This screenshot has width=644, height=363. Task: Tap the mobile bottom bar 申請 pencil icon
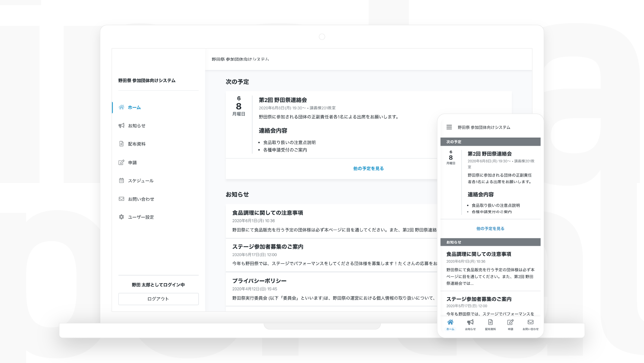pyautogui.click(x=510, y=322)
